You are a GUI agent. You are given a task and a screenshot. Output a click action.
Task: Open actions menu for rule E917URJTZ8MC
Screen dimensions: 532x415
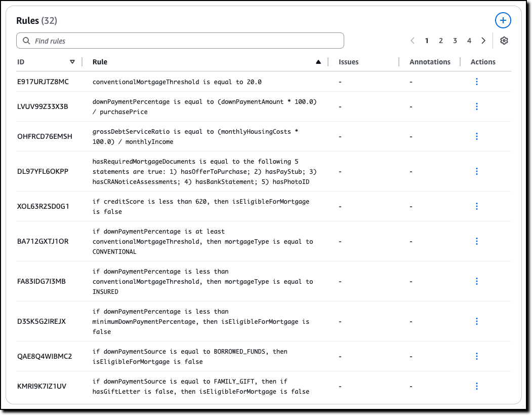point(477,82)
